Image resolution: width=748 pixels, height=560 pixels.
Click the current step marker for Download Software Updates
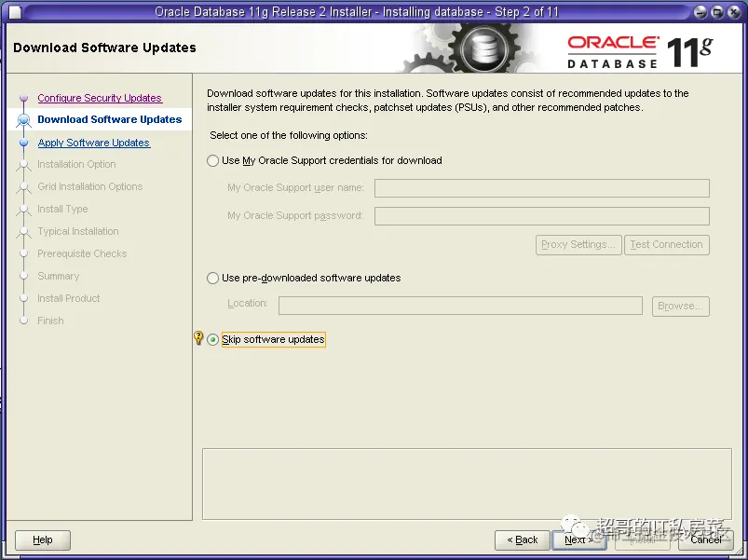click(x=24, y=119)
